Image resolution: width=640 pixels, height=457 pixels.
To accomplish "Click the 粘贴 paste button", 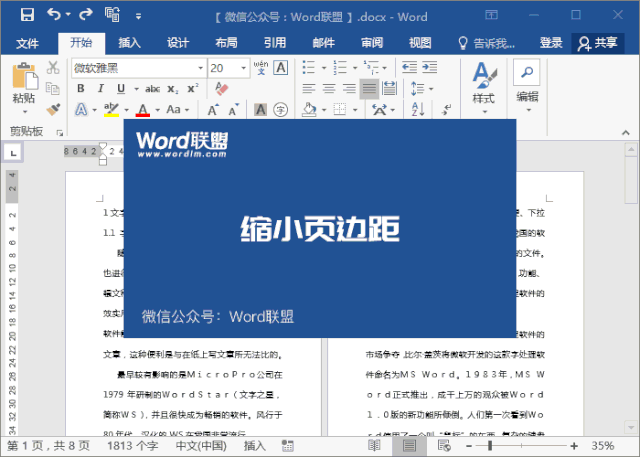I will tap(24, 88).
